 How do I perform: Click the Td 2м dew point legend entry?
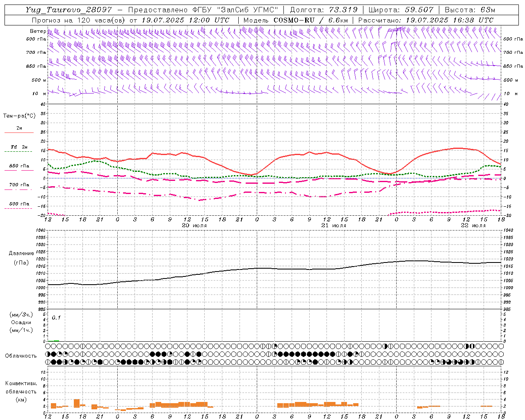click(x=19, y=147)
